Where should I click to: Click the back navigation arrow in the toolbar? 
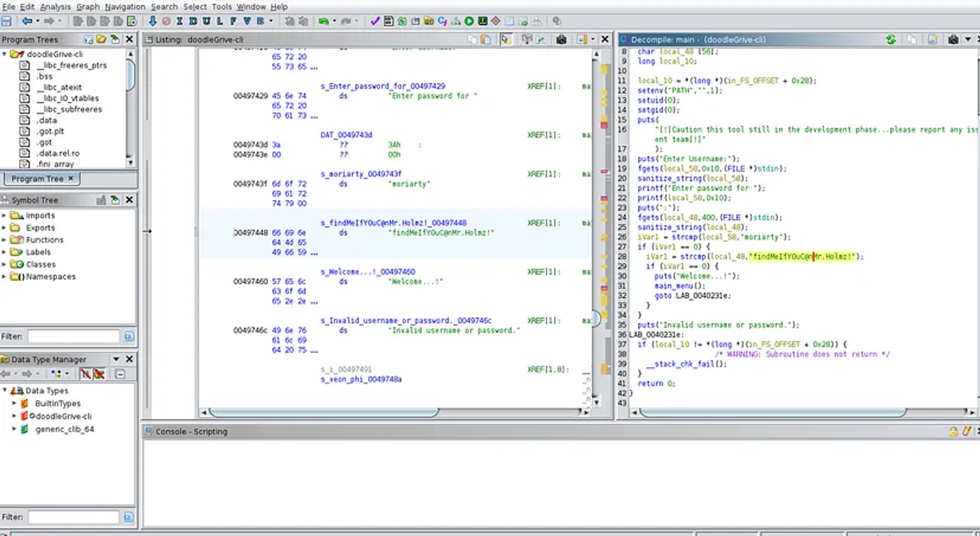(27, 21)
